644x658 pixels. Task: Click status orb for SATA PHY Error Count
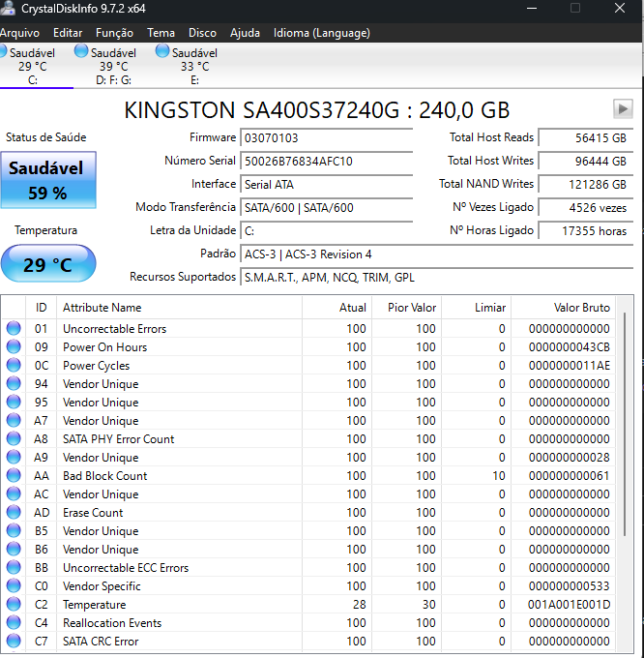pyautogui.click(x=14, y=439)
